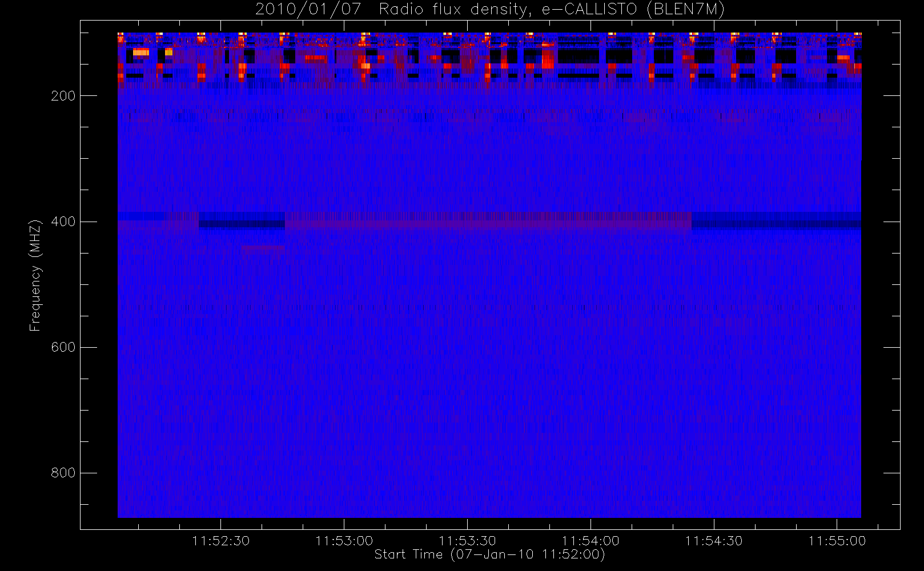Click the "Start Time (07-Jan-10 11:52:00)" axis label
This screenshot has width=924, height=571.
pyautogui.click(x=489, y=554)
